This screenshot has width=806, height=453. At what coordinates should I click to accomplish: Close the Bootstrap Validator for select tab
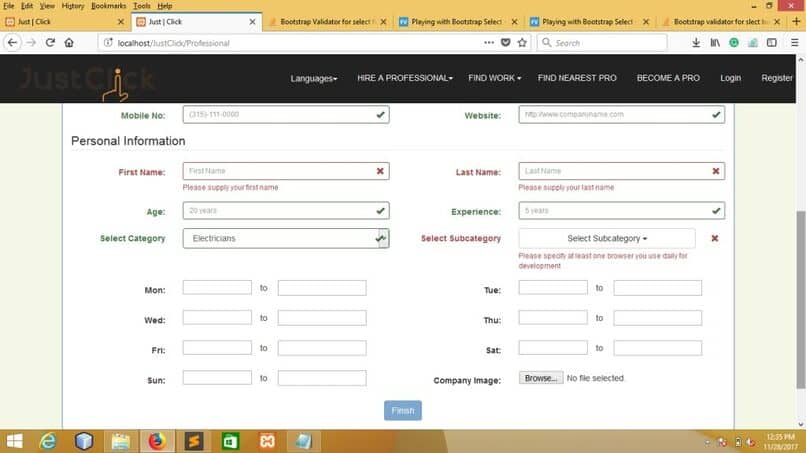tap(383, 22)
